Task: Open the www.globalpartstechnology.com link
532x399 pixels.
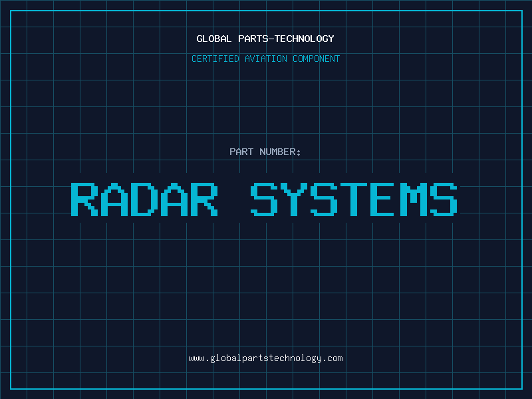Action: tap(265, 358)
